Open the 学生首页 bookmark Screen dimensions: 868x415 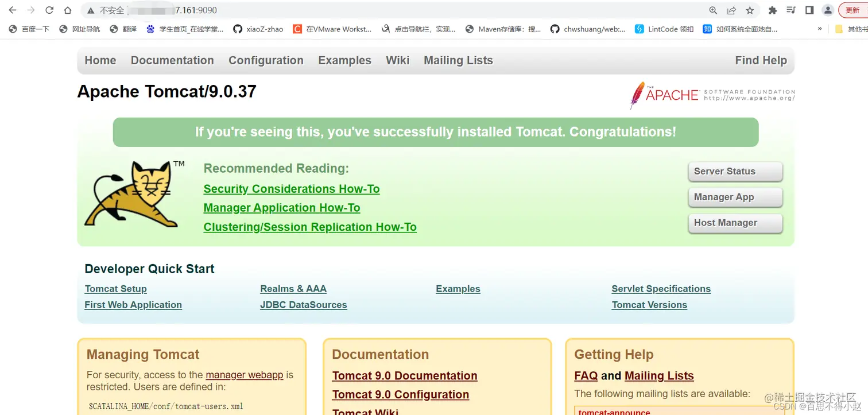[x=185, y=29]
